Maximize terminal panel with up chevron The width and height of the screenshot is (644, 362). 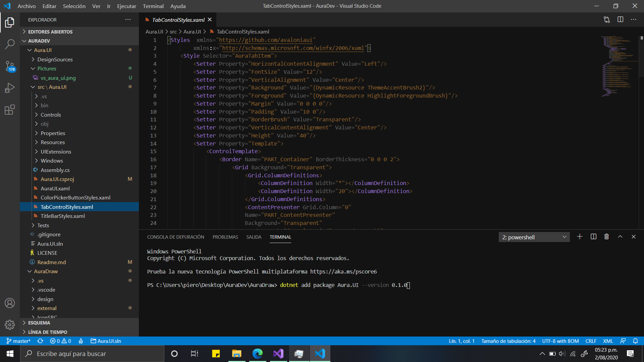pyautogui.click(x=620, y=237)
